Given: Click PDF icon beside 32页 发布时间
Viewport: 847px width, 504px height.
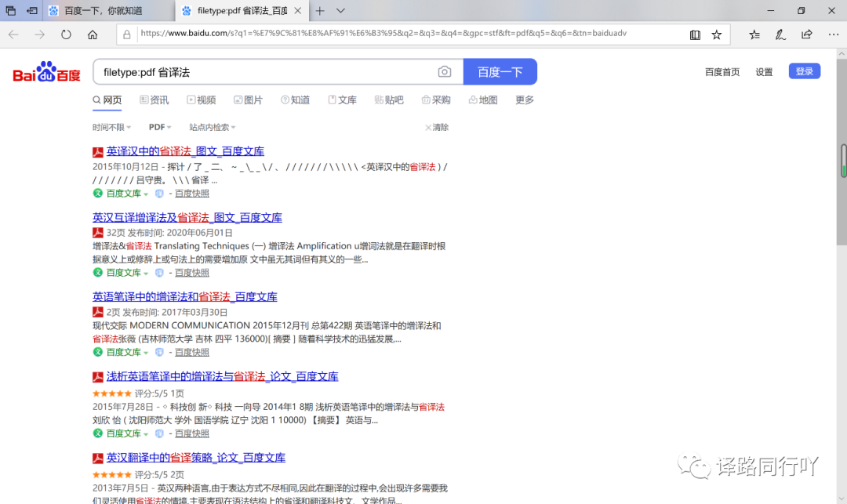Looking at the screenshot, I should pos(98,233).
